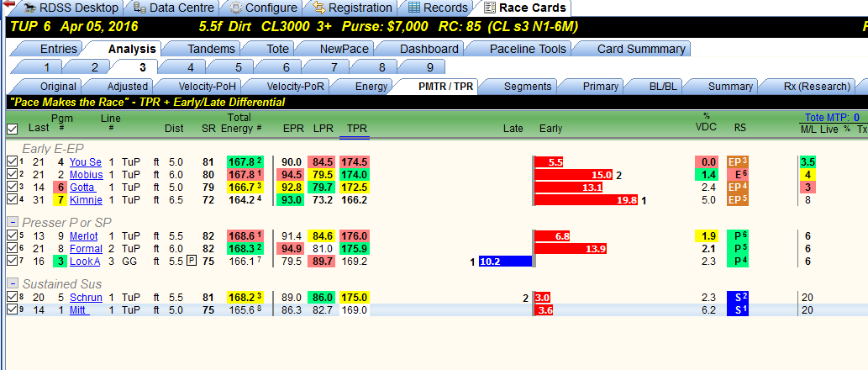This screenshot has width=868, height=370.
Task: Click LookA's blue 10.2 late bar
Action: tap(505, 262)
